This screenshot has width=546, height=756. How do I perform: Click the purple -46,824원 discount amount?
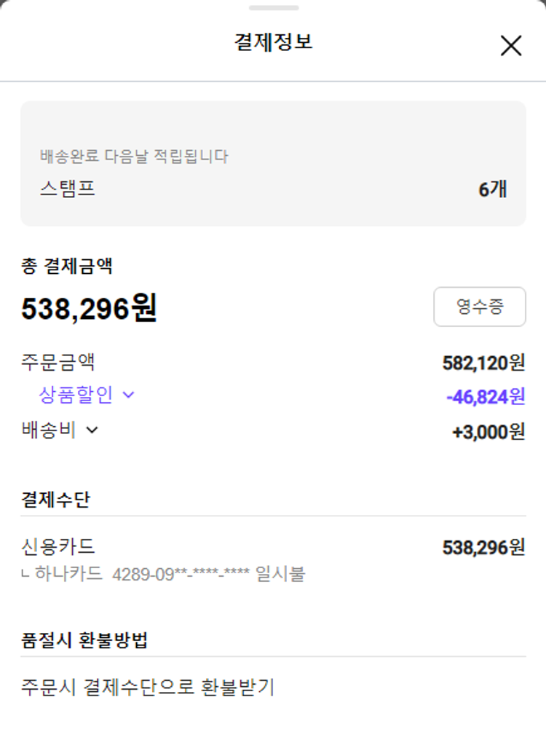pos(485,396)
